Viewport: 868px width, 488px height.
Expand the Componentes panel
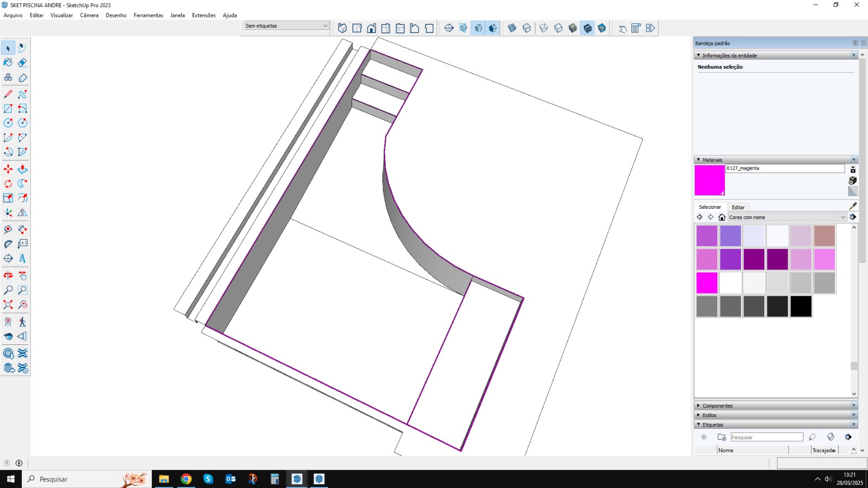pyautogui.click(x=717, y=406)
